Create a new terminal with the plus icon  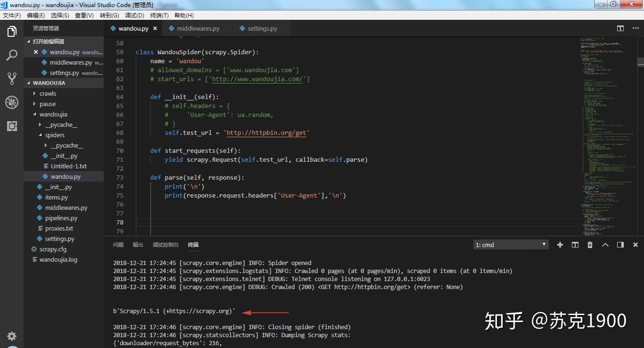click(x=560, y=244)
